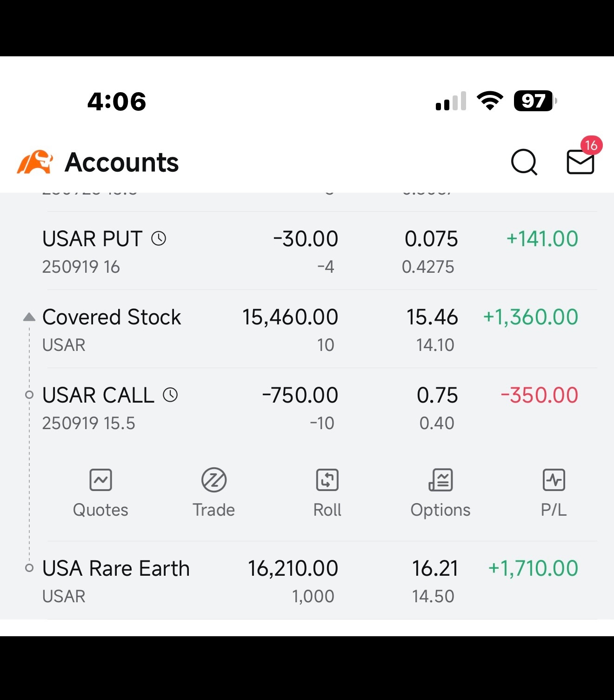Select the USAR CALL tree node circle

(x=29, y=395)
